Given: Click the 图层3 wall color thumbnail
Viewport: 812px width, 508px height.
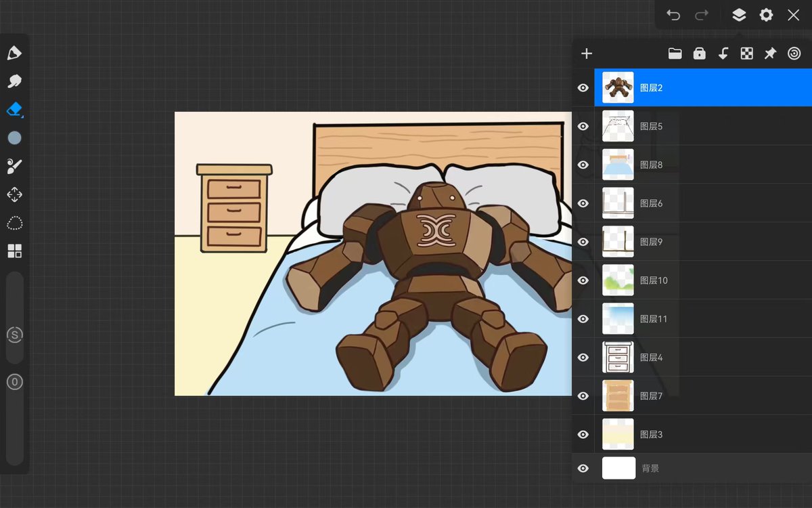Looking at the screenshot, I should click(x=618, y=435).
